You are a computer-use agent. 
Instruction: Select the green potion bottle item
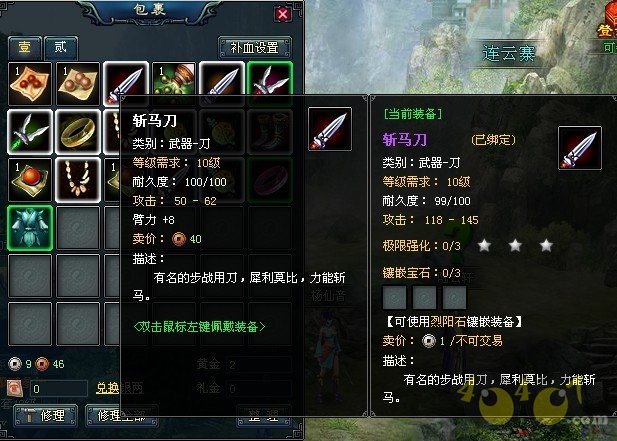(174, 79)
